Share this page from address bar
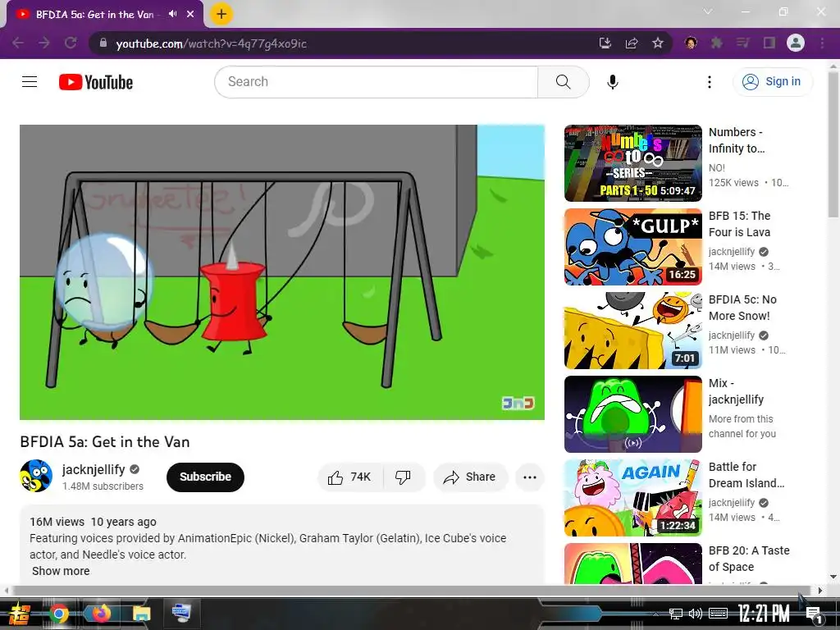The height and width of the screenshot is (630, 840). click(632, 43)
